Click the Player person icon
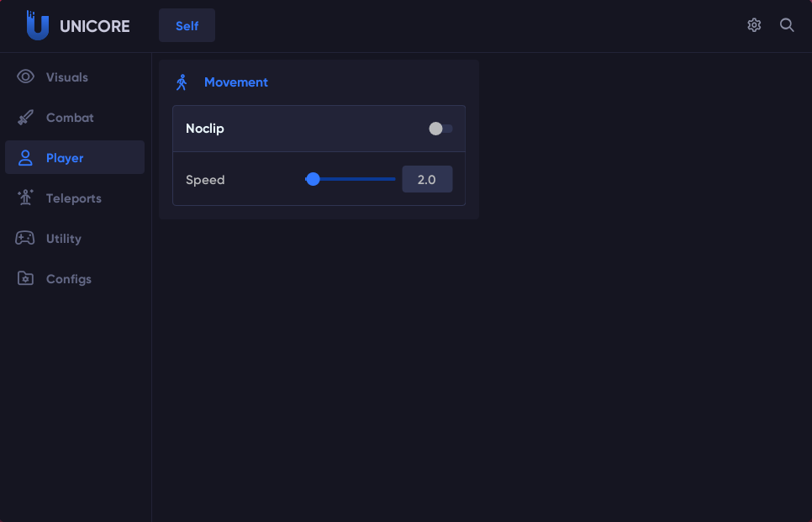 (25, 158)
